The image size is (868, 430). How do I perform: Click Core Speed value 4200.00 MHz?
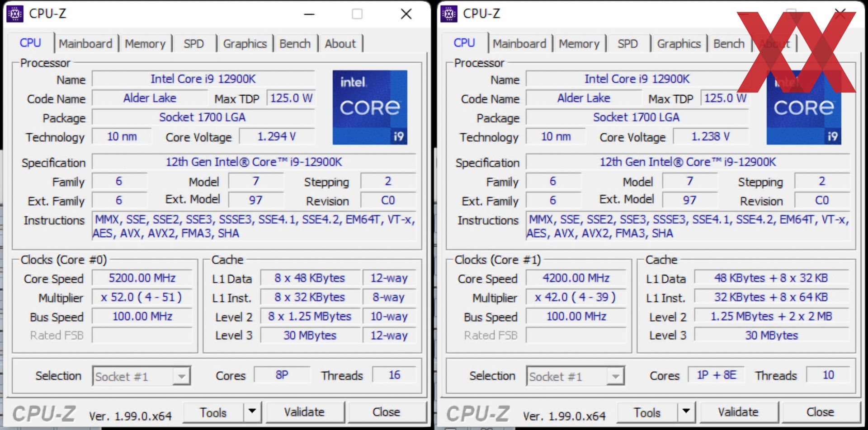pyautogui.click(x=576, y=278)
